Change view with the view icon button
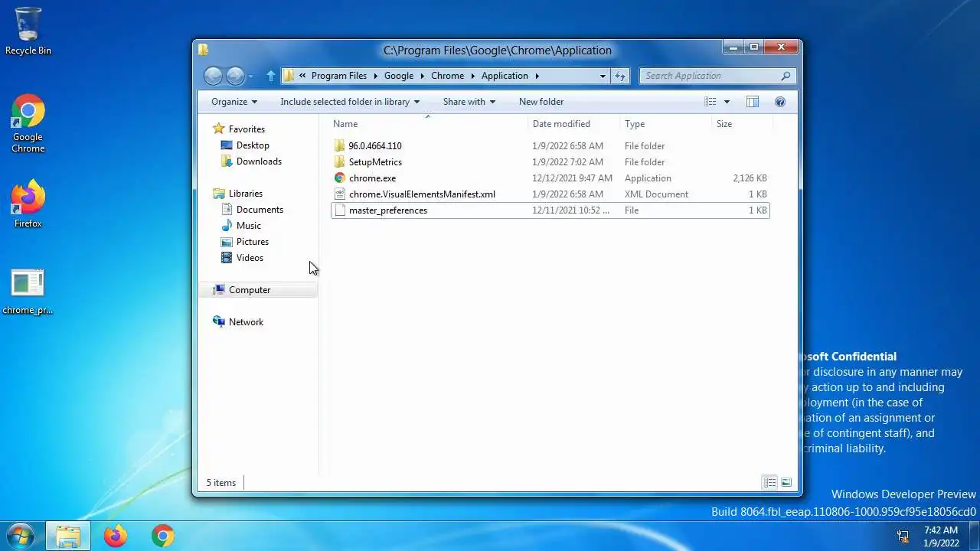This screenshot has height=551, width=980. pos(710,102)
